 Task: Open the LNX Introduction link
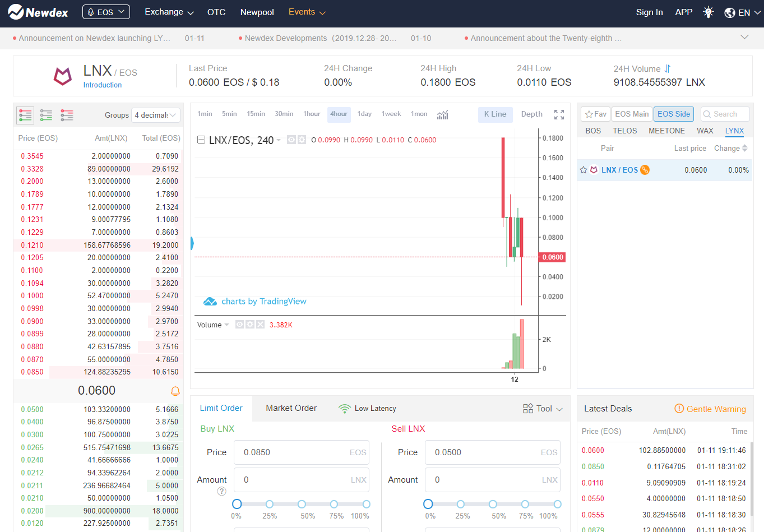103,85
